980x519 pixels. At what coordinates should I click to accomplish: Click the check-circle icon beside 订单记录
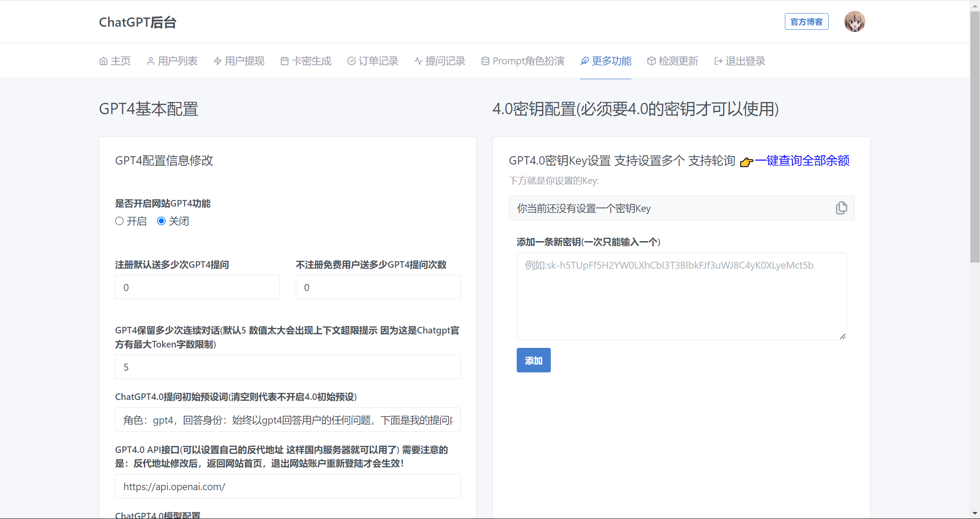pyautogui.click(x=351, y=61)
